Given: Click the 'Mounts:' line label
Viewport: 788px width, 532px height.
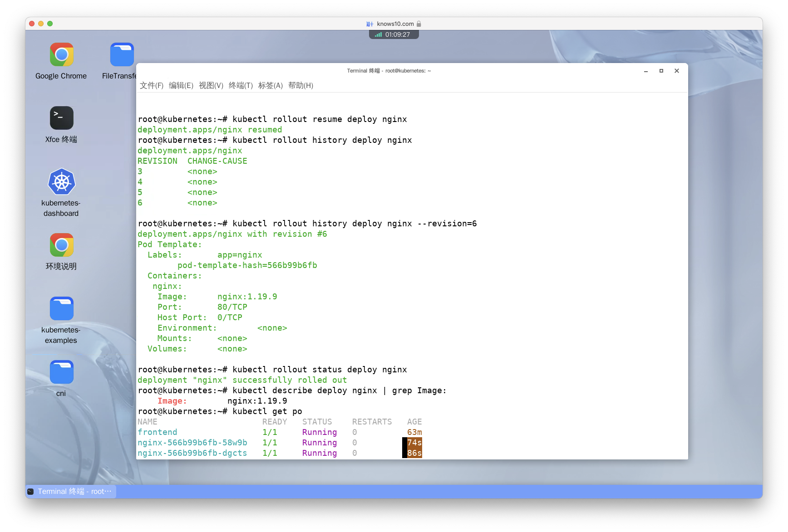Looking at the screenshot, I should click(175, 338).
